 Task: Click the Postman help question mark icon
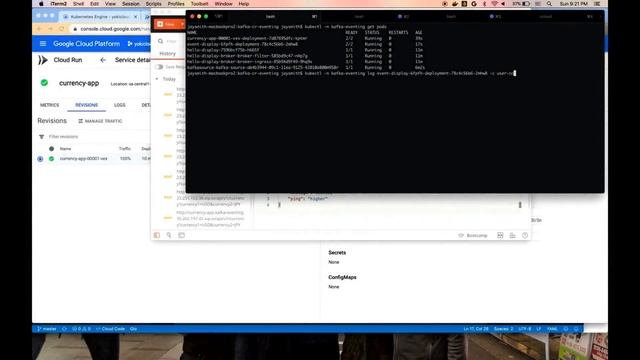525,236
